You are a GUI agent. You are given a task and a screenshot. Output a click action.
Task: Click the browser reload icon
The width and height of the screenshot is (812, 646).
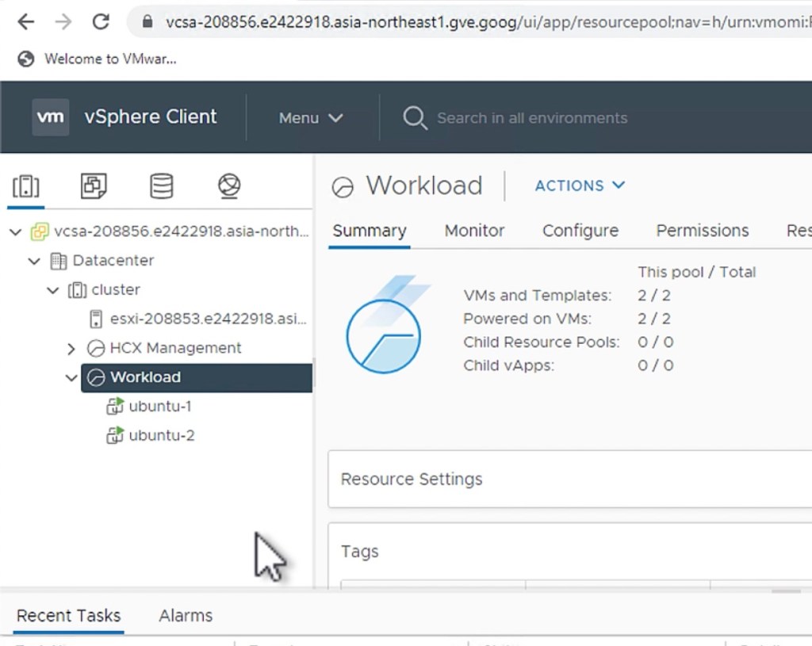(x=101, y=21)
